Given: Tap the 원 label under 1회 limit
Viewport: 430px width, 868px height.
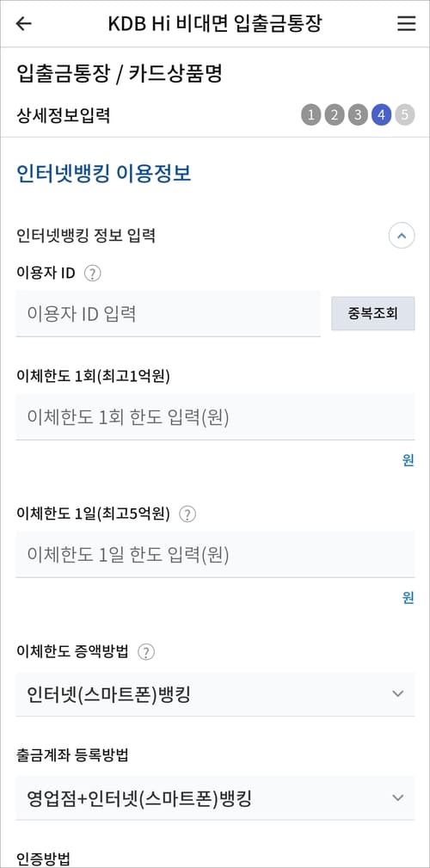Looking at the screenshot, I should point(408,460).
